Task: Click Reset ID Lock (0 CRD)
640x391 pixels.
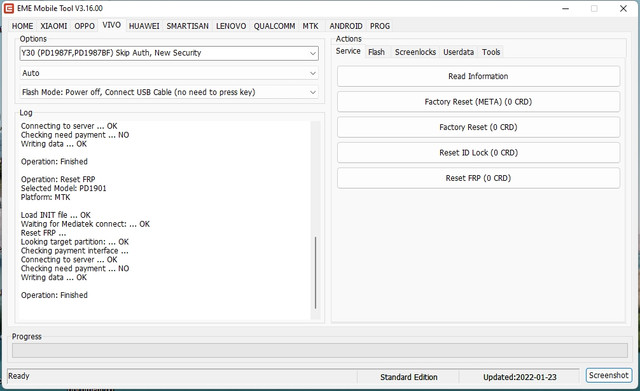Action: point(478,153)
